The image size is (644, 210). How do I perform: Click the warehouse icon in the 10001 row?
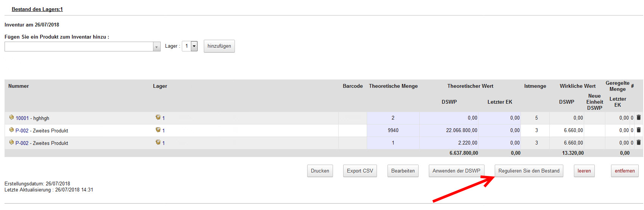tap(158, 118)
